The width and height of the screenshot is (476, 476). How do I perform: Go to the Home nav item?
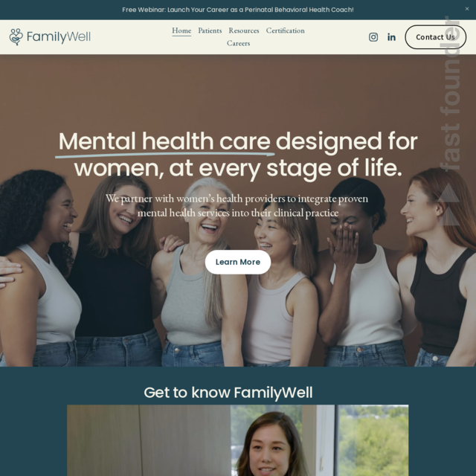(181, 30)
